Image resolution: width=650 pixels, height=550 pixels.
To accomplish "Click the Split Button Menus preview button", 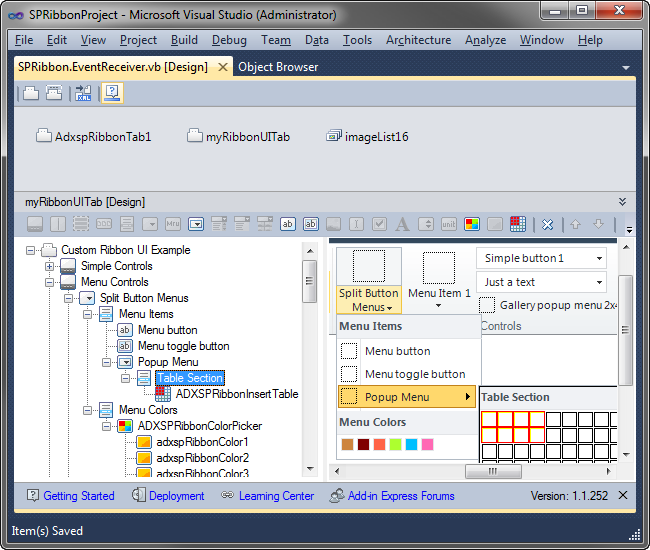I will click(369, 281).
